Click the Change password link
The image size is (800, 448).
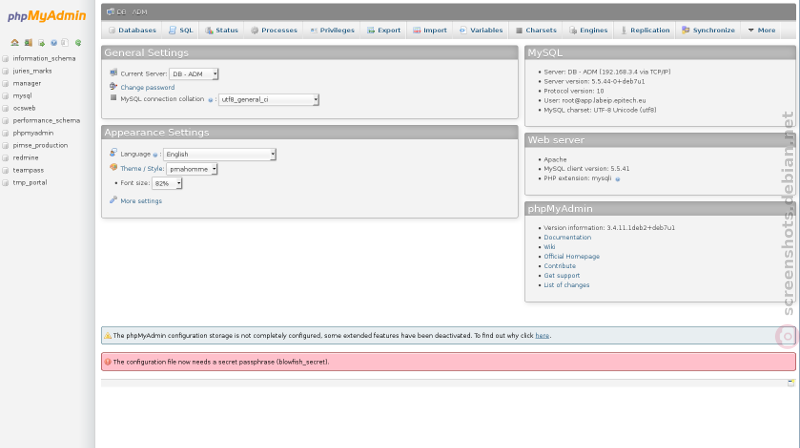tap(147, 88)
